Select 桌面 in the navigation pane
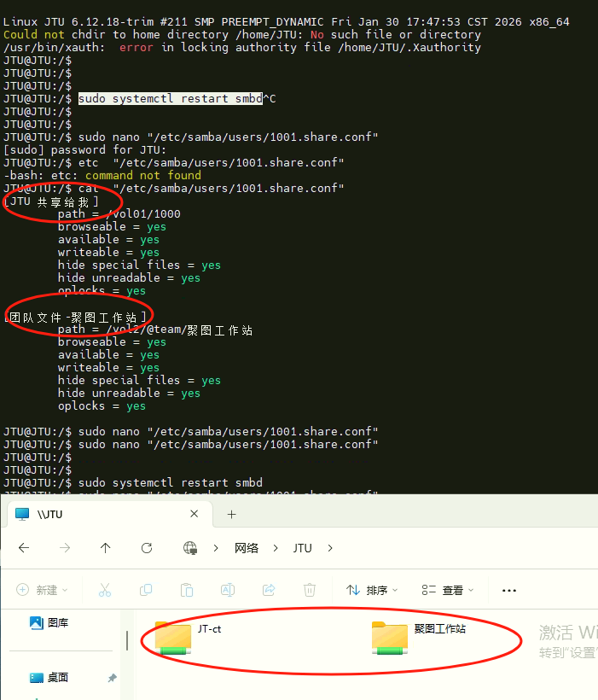This screenshot has height=700, width=598. pyautogui.click(x=49, y=678)
